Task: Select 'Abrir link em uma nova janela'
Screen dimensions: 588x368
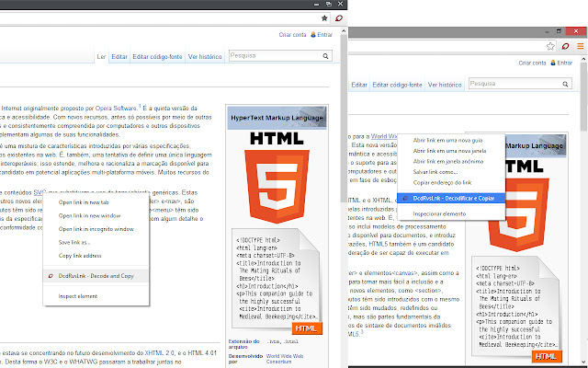Action: coord(451,151)
